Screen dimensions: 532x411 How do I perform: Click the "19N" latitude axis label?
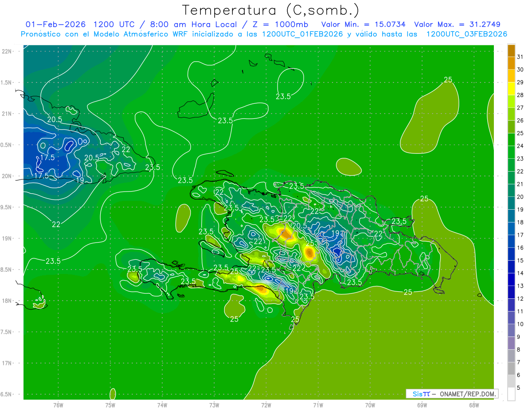click(7, 238)
